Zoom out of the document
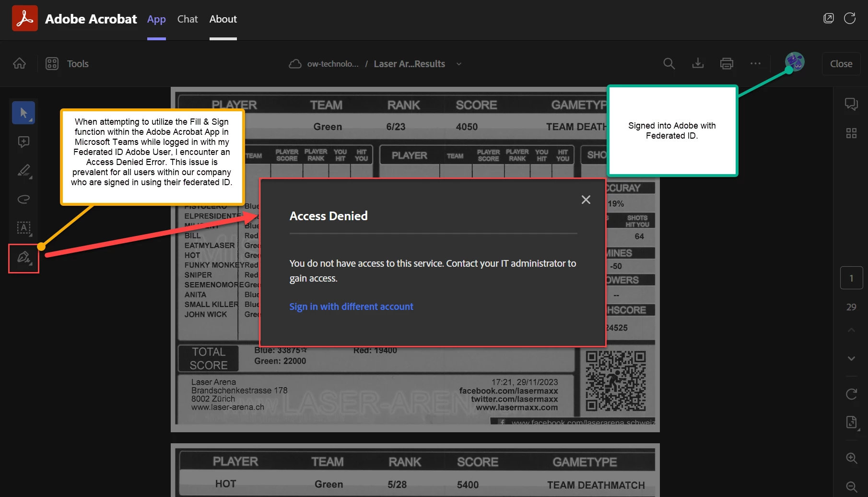Viewport: 868px width, 497px height. [851, 486]
